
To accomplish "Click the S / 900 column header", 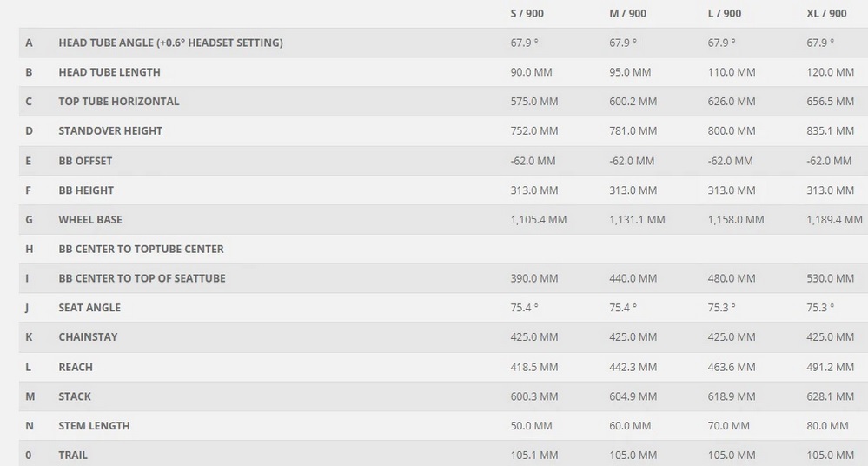I will click(527, 14).
